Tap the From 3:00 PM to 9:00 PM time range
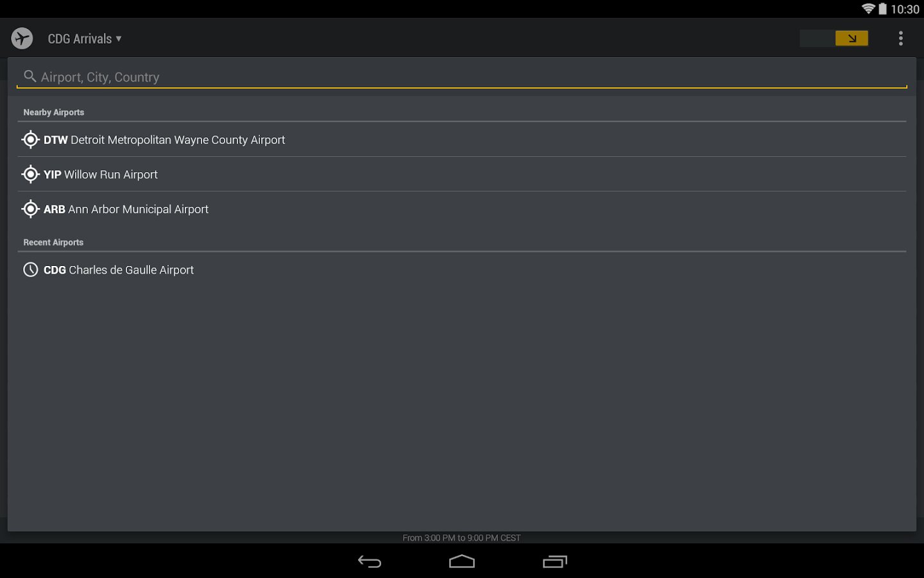Viewport: 924px width, 578px height. coord(462,538)
